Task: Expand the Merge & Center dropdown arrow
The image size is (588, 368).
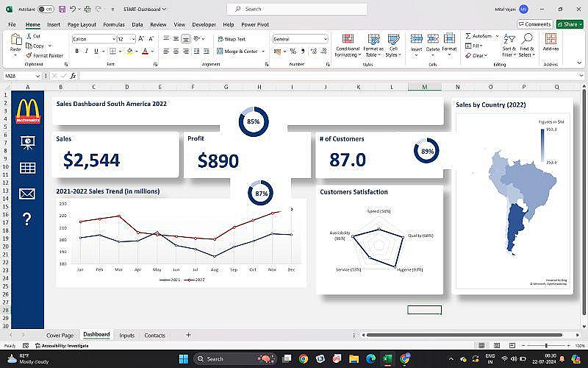Action: click(x=263, y=52)
